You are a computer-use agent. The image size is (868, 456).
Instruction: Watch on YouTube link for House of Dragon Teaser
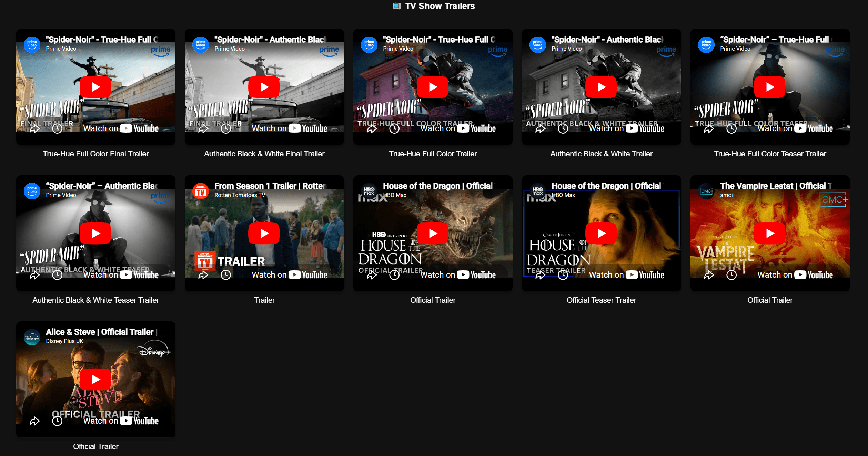tap(627, 275)
